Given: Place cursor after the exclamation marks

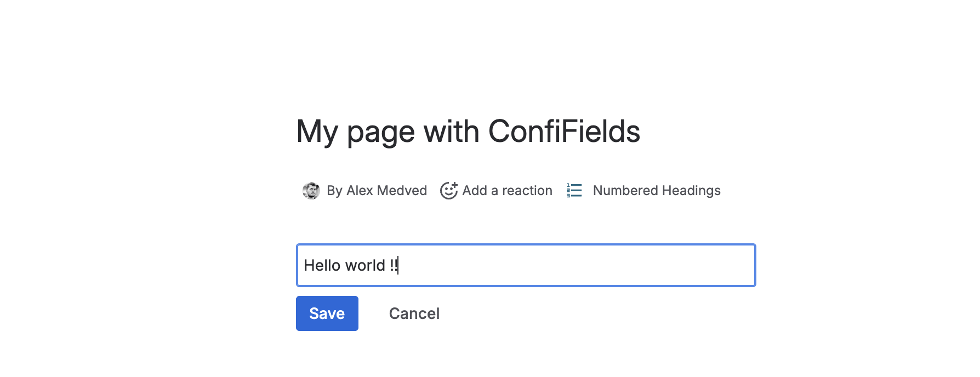Looking at the screenshot, I should click(399, 266).
